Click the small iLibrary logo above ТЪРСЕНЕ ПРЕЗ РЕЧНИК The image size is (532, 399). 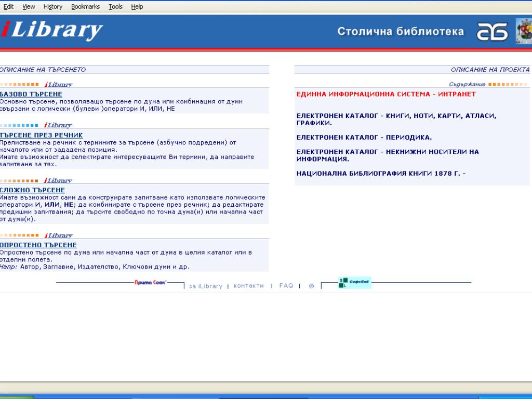coord(58,125)
